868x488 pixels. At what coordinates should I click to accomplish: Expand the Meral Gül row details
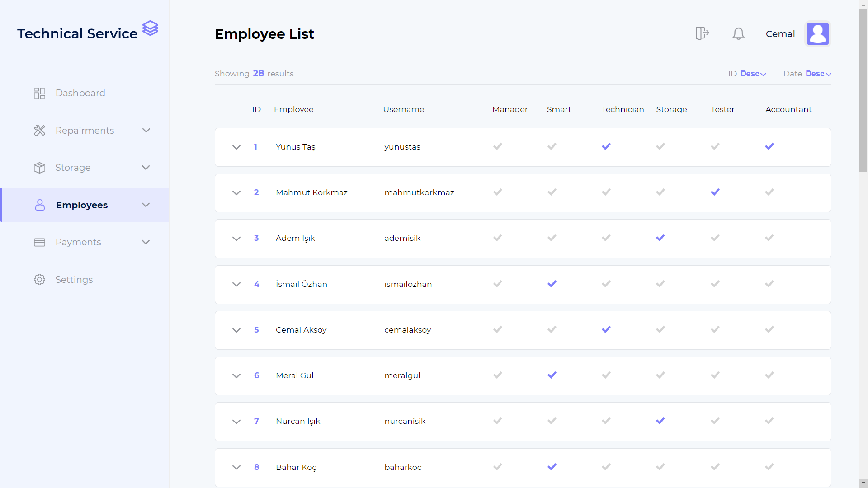tap(236, 376)
